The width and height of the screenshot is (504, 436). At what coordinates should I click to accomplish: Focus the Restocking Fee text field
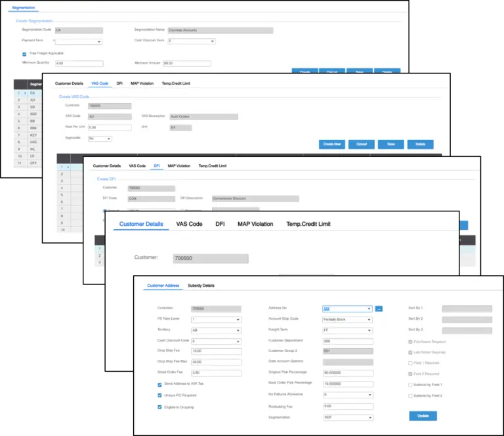pyautogui.click(x=347, y=406)
